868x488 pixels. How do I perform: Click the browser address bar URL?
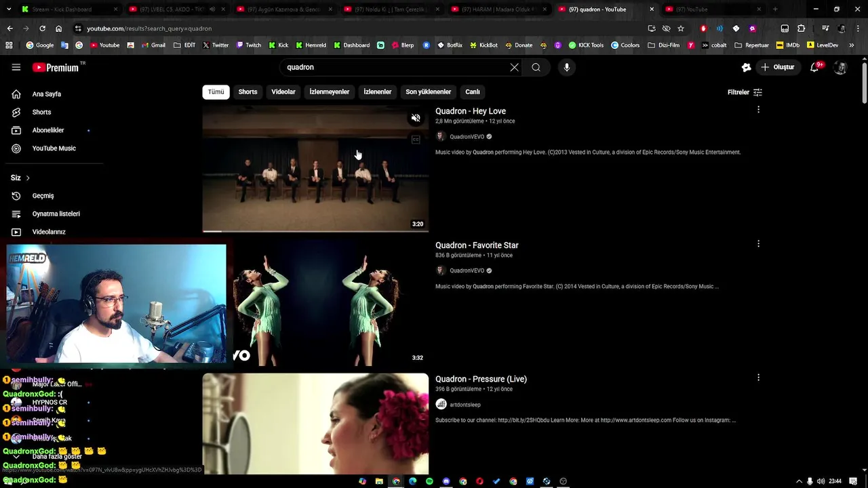149,28
